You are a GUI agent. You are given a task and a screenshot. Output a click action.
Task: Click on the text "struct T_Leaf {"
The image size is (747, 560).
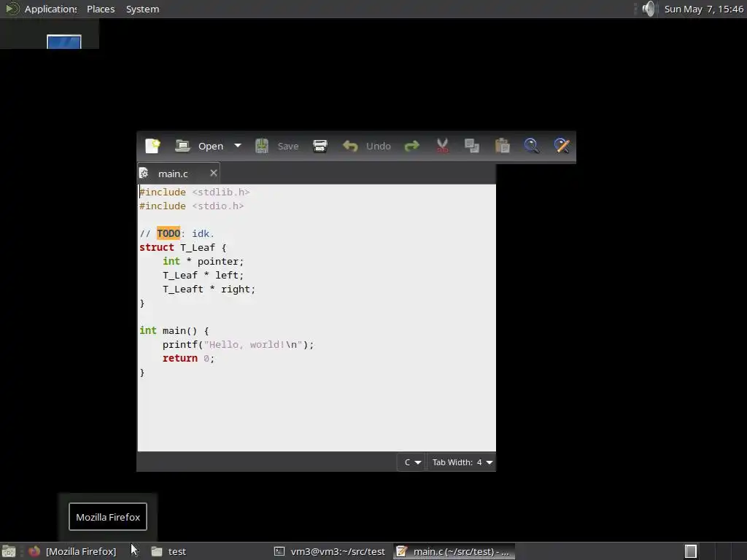point(183,248)
